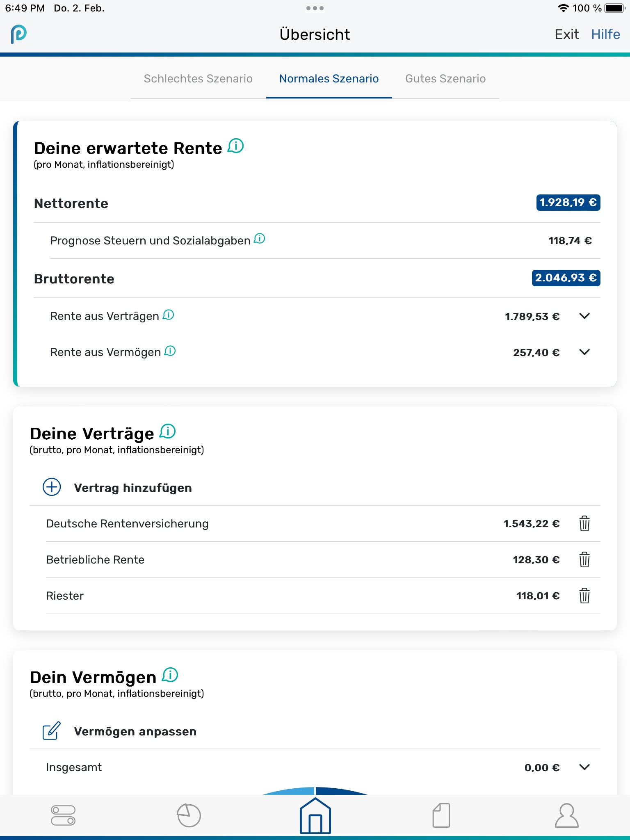Open the profile tab in bottom bar
This screenshot has width=630, height=840.
click(x=567, y=815)
